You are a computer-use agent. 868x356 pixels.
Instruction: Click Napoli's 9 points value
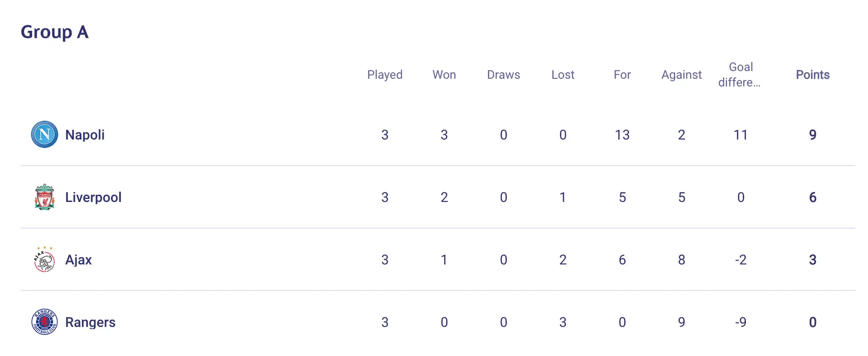(812, 135)
